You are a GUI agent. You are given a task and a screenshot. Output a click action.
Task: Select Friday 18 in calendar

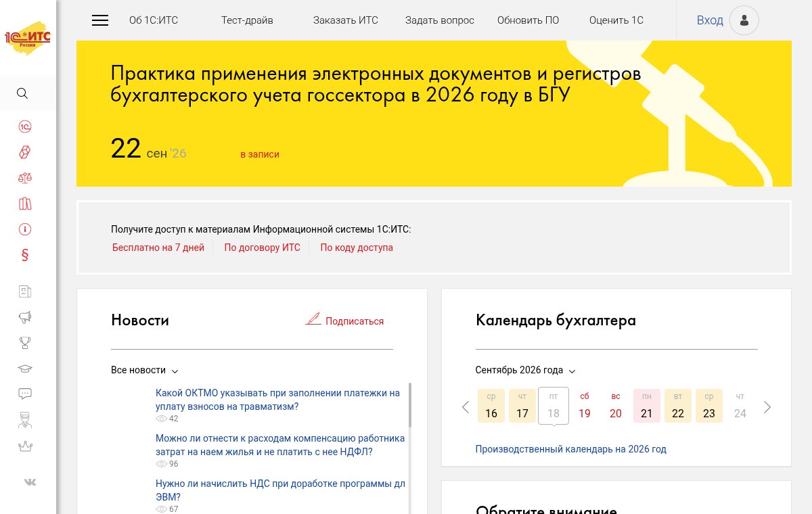[554, 406]
